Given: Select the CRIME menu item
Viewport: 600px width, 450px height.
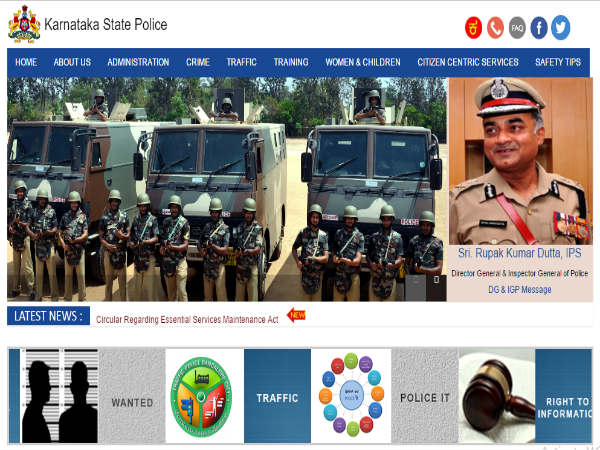Looking at the screenshot, I should 198,62.
